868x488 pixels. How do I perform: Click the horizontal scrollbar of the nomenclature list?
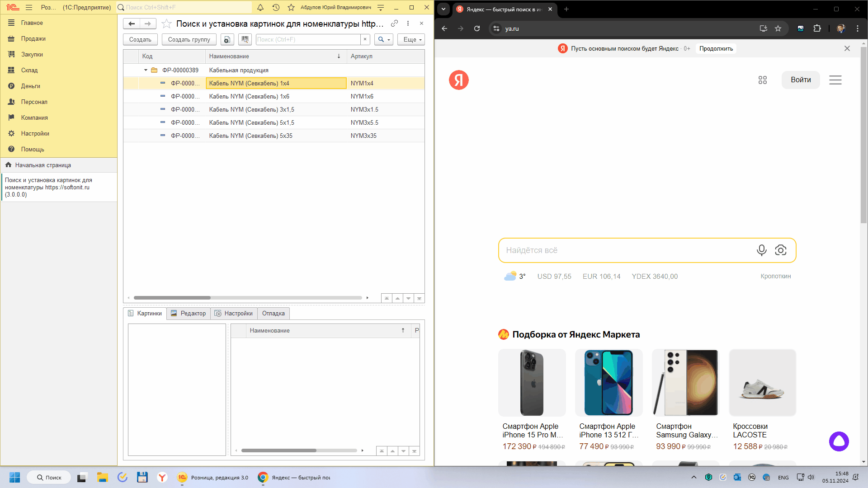(x=172, y=298)
